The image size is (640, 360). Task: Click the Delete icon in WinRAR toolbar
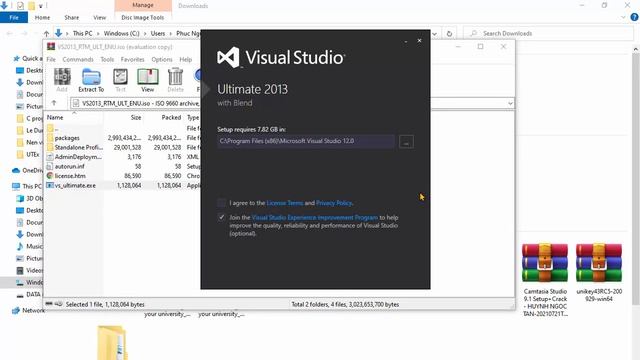(176, 80)
